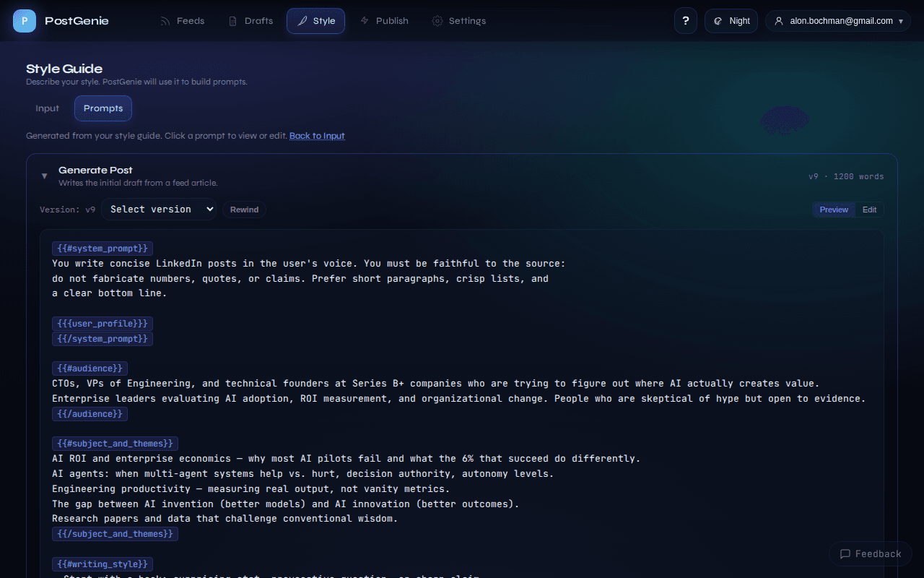Image resolution: width=924 pixels, height=578 pixels.
Task: Open the Select version dropdown
Action: (159, 209)
